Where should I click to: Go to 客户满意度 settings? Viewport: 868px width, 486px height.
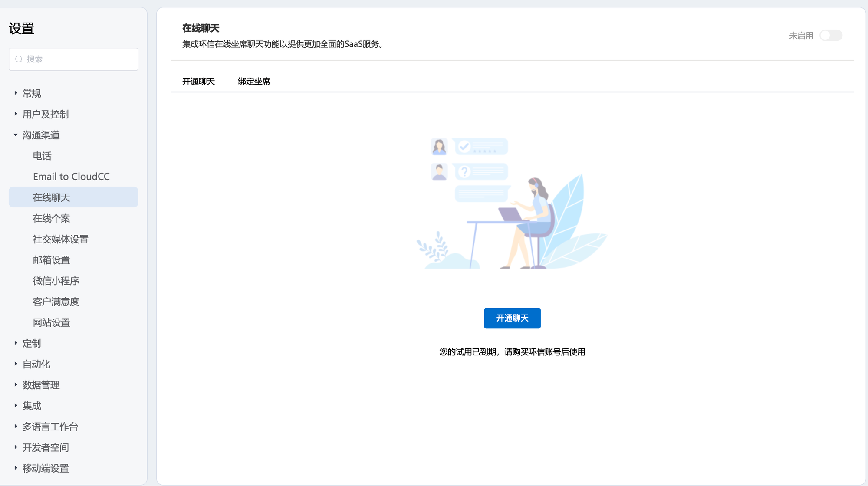pos(56,302)
